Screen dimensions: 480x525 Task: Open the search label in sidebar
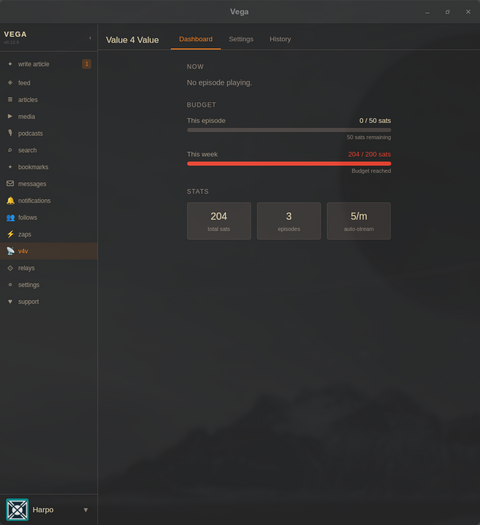(27, 150)
